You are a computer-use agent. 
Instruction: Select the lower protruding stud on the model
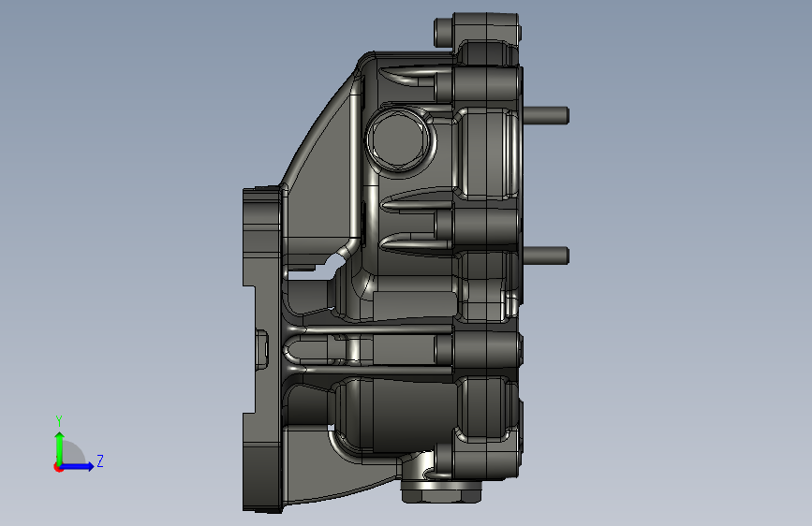click(x=546, y=256)
